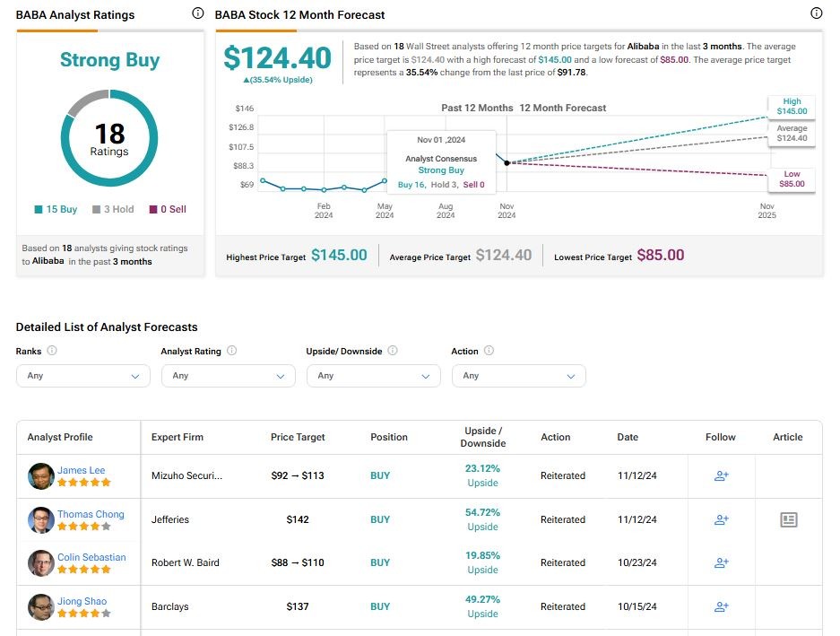
Task: Open the Analyst Rating dropdown
Action: (229, 376)
